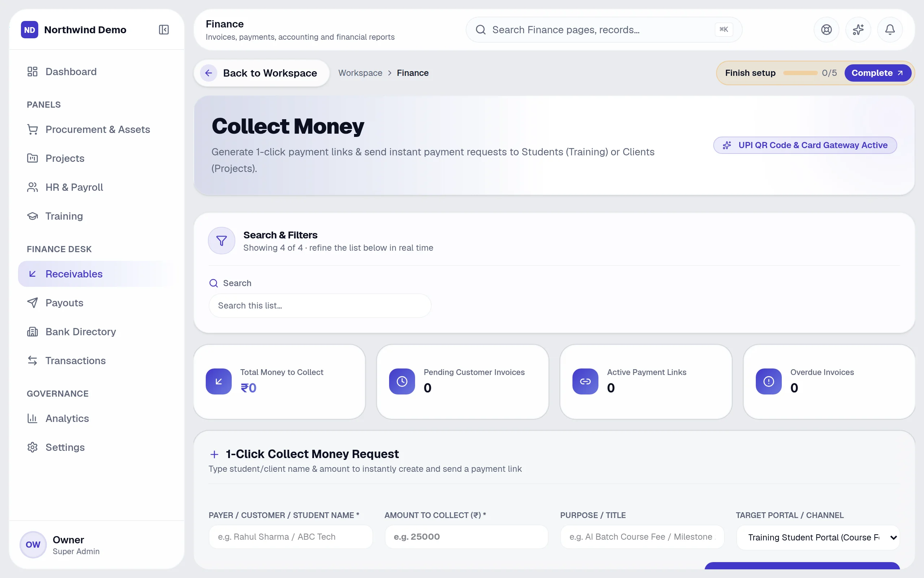Click the plus icon beside 1-Click Collect Money Request
924x578 pixels.
(x=214, y=454)
